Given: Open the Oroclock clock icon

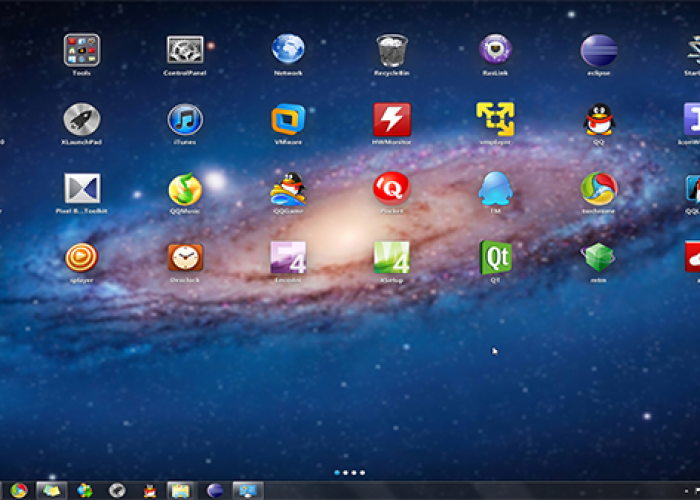Looking at the screenshot, I should (185, 258).
